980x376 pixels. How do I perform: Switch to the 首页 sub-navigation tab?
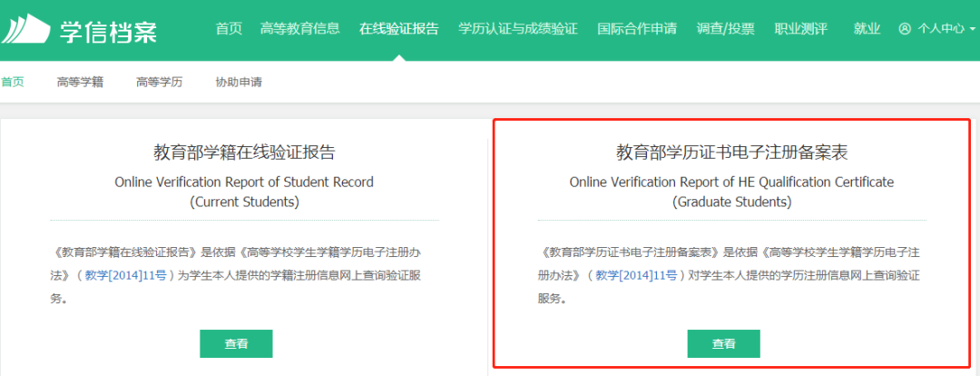click(x=12, y=82)
